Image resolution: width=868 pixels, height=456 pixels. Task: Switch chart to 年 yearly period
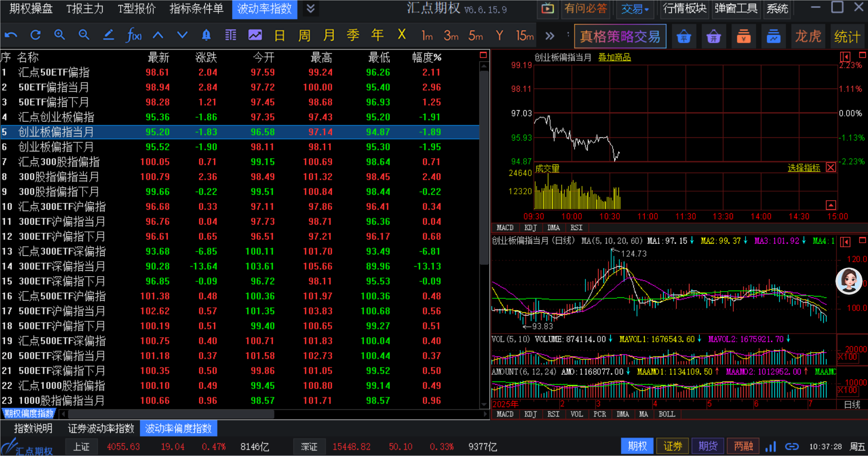[x=377, y=35]
